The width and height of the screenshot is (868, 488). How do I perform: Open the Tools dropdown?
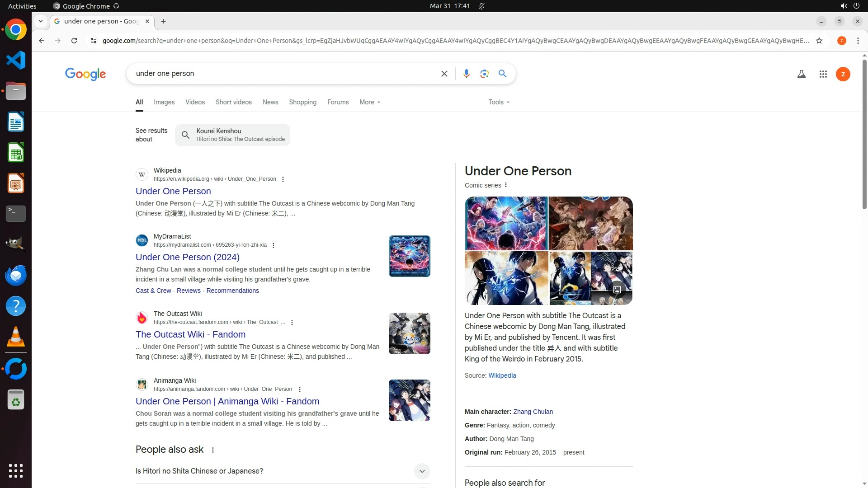(x=499, y=102)
